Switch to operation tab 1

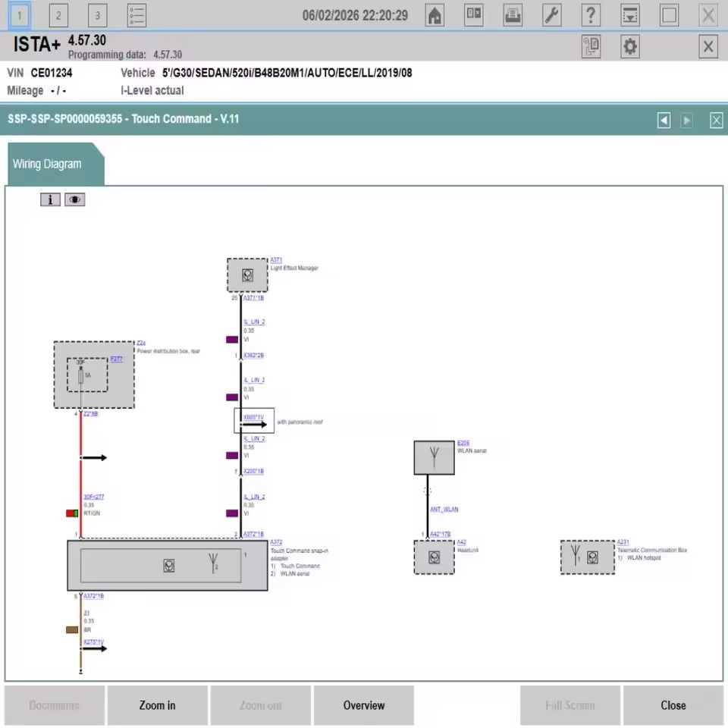click(x=20, y=15)
